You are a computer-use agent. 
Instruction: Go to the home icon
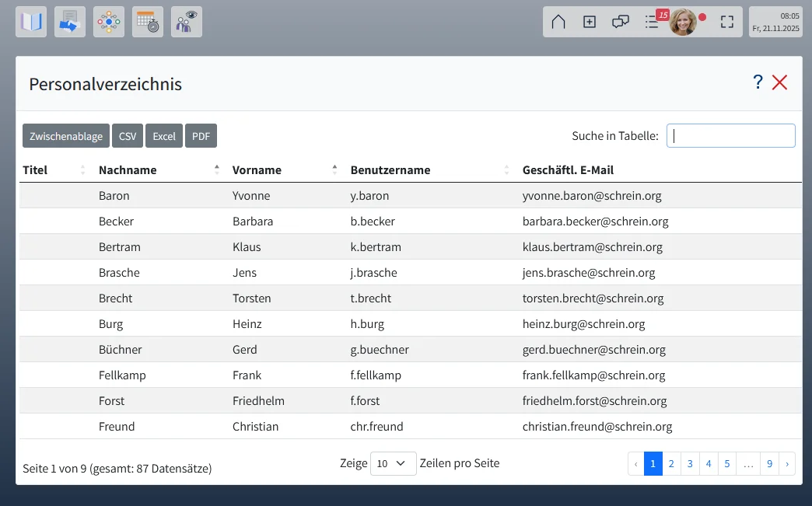point(558,22)
